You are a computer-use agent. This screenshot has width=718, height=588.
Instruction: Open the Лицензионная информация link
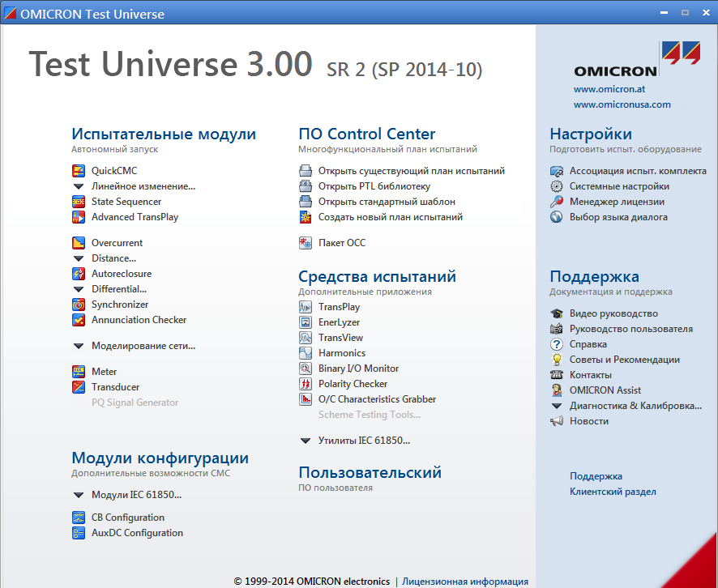pos(465,582)
